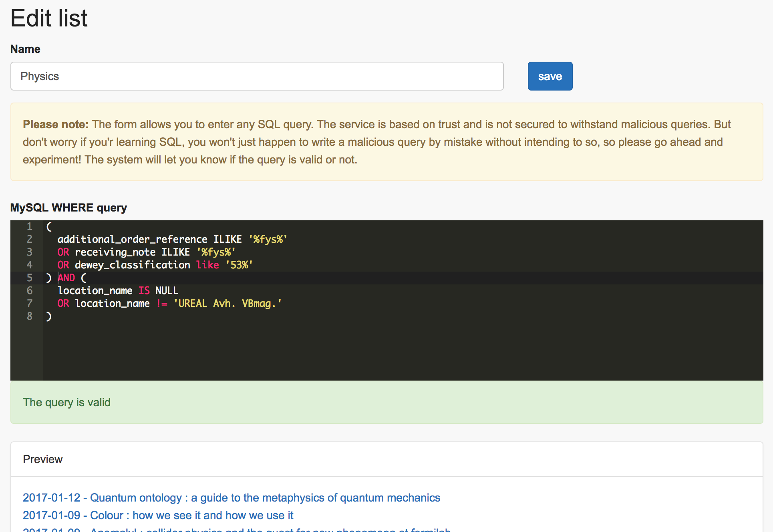Click the AND keyword on line 5
Viewport: 773px width, 532px height.
(x=66, y=278)
